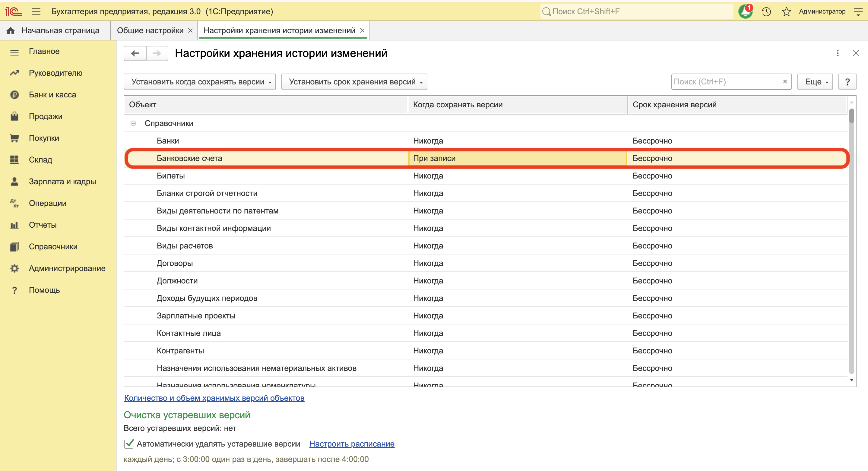Image resolution: width=868 pixels, height=471 pixels.
Task: Open favorites star icon
Action: [786, 12]
